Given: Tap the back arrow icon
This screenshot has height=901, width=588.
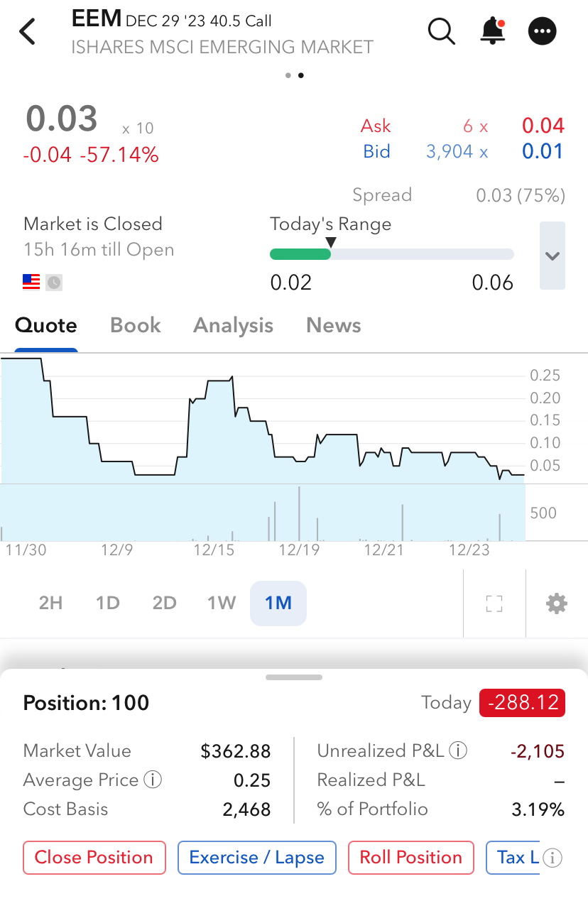Looking at the screenshot, I should 27,32.
